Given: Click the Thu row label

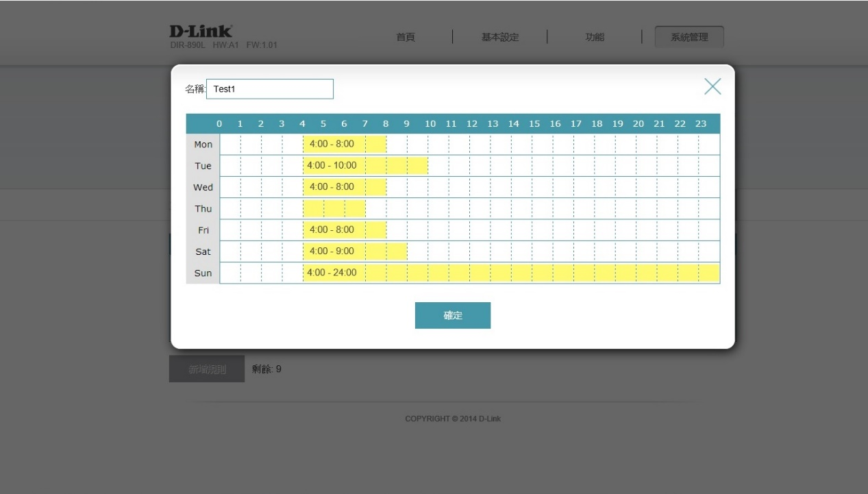Looking at the screenshot, I should click(203, 209).
